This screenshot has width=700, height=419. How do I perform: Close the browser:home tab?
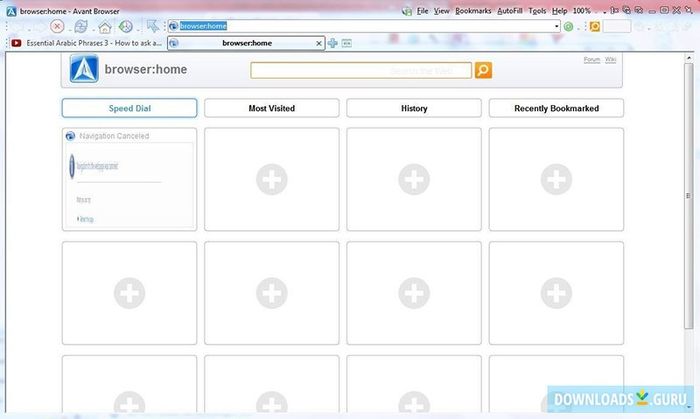[x=318, y=43]
